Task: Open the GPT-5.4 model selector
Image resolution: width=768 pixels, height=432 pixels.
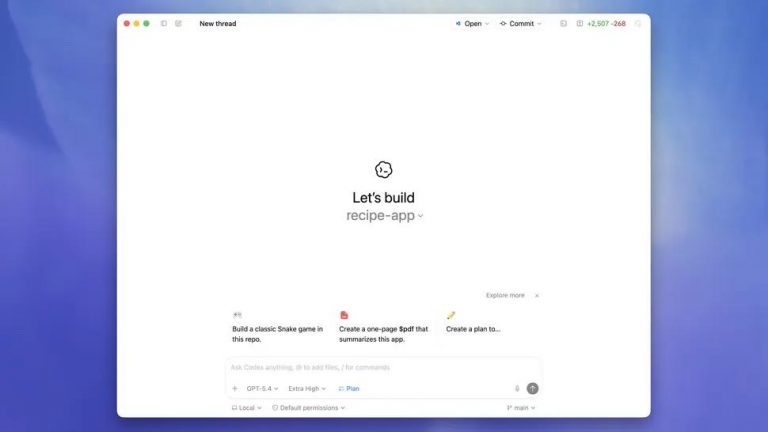Action: coord(263,388)
